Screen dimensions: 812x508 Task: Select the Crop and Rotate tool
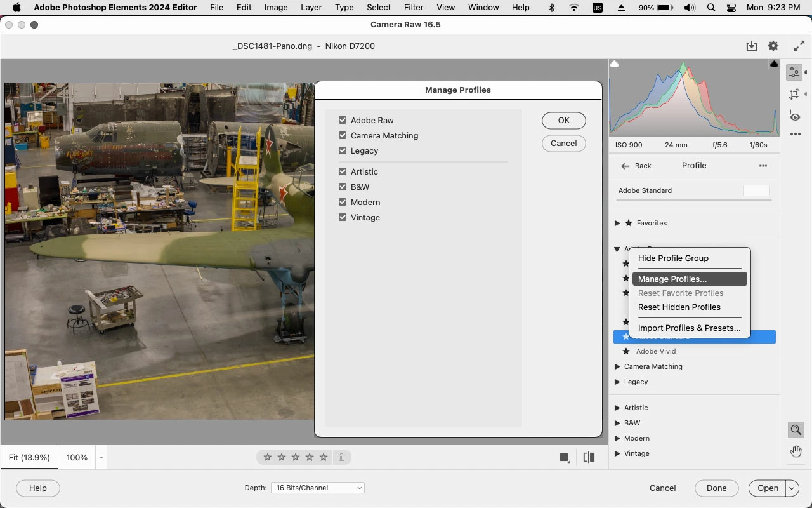point(794,95)
